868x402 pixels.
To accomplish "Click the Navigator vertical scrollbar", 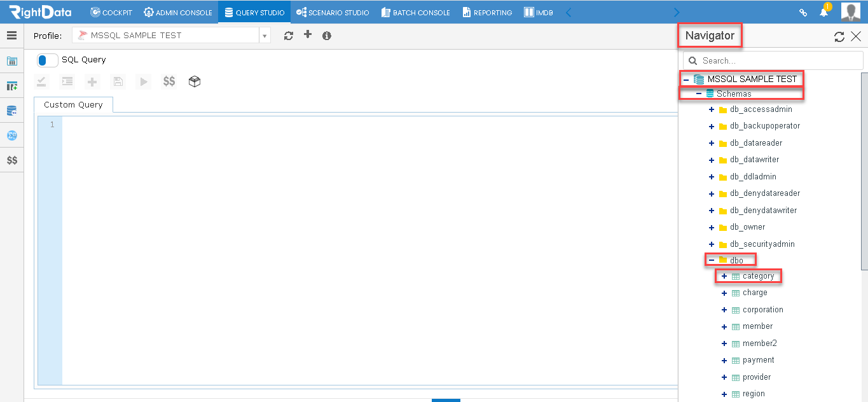I will (x=864, y=172).
